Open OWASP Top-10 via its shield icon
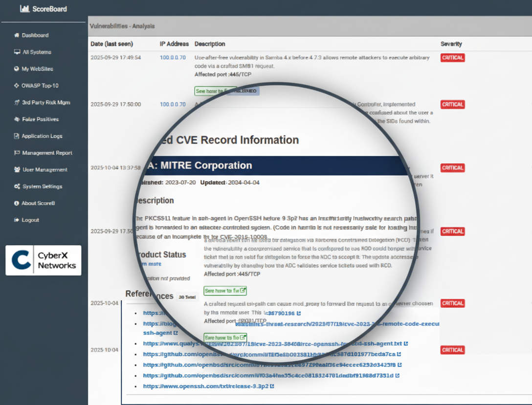The height and width of the screenshot is (405, 532). coord(16,85)
